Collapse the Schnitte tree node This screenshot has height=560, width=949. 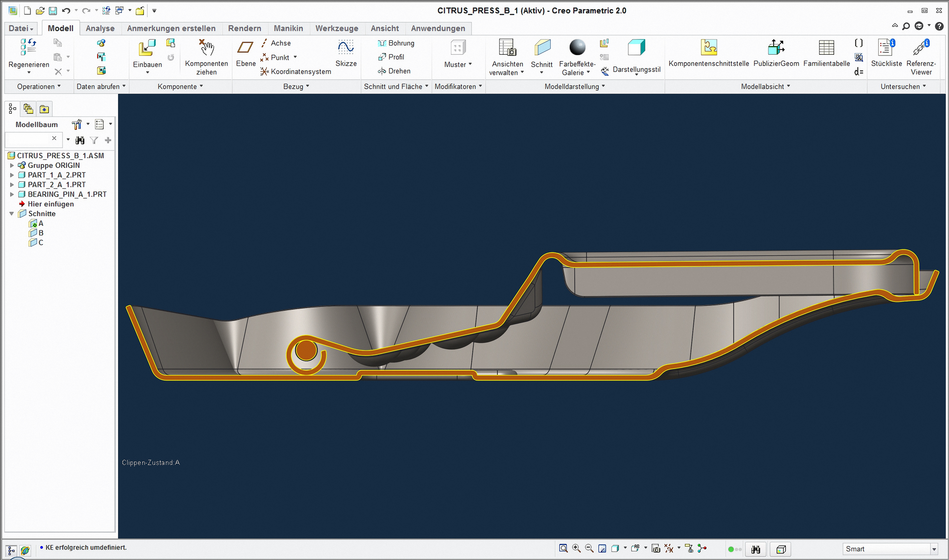point(12,213)
